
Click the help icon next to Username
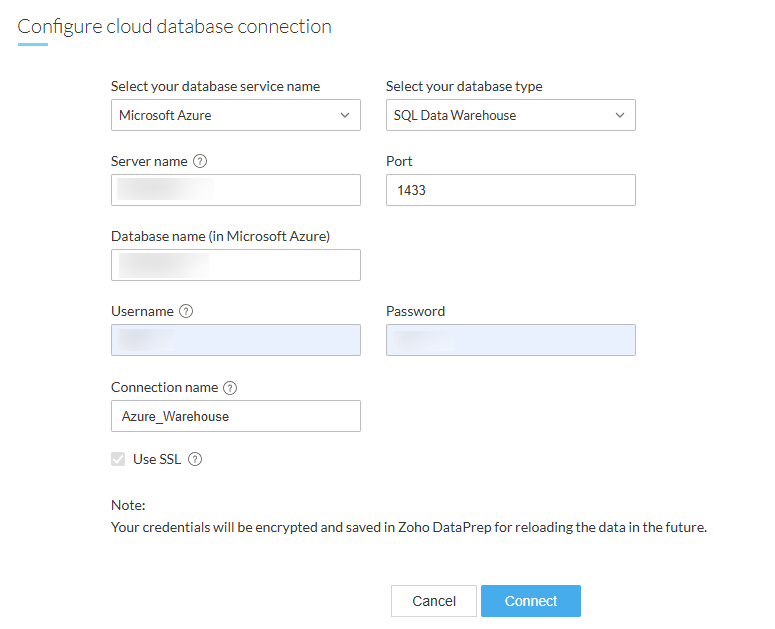(186, 312)
